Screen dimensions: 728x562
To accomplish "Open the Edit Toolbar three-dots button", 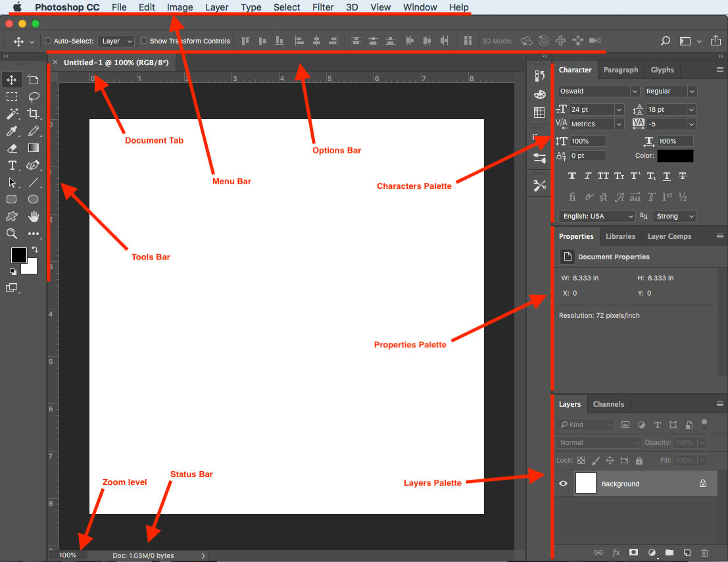I will (x=33, y=234).
